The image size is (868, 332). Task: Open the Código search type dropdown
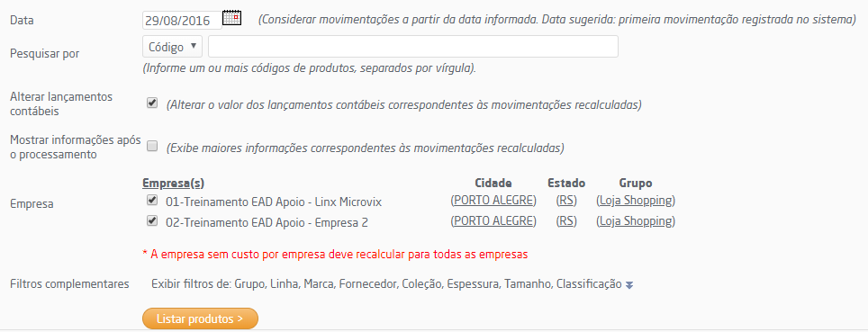[x=173, y=47]
